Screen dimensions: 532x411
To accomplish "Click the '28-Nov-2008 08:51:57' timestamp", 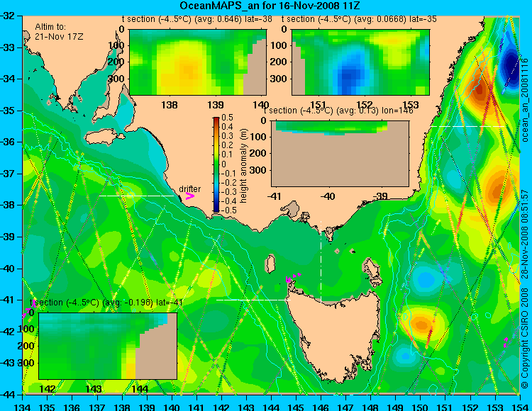I will [525, 234].
